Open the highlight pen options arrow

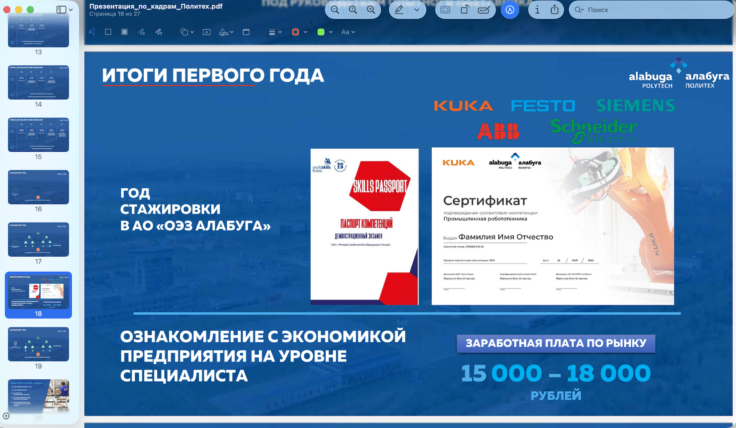415,9
